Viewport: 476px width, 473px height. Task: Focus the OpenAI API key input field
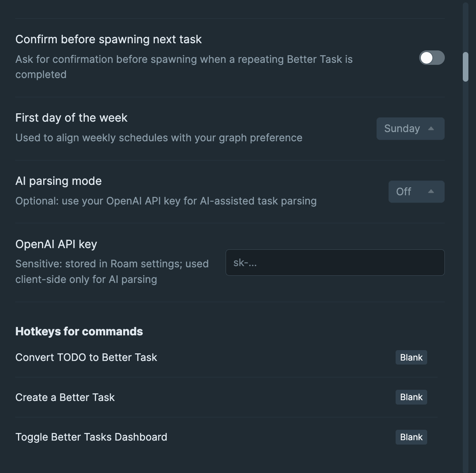pos(335,263)
